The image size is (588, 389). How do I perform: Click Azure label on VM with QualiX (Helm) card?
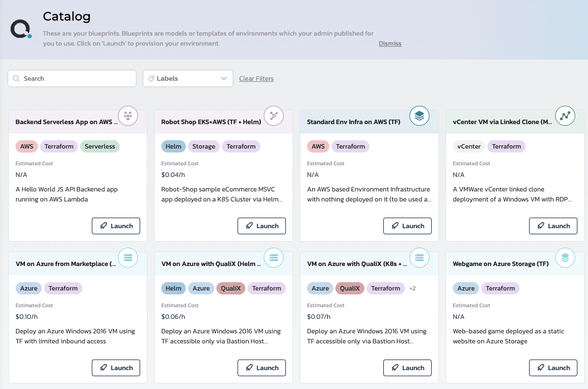(x=201, y=288)
